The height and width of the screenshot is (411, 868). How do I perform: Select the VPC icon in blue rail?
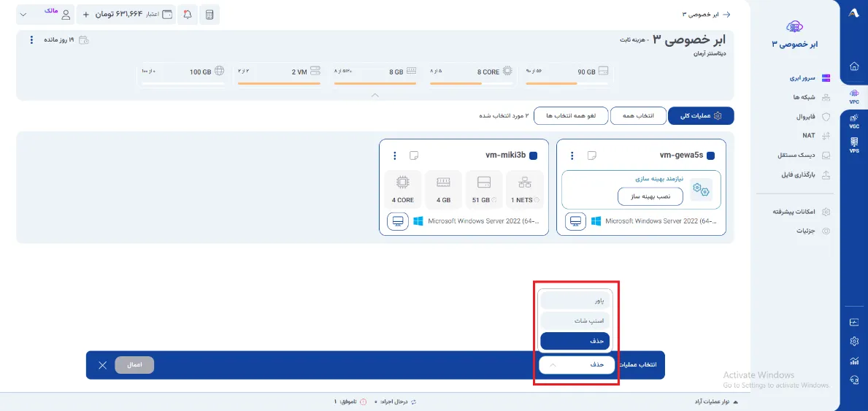[853, 97]
